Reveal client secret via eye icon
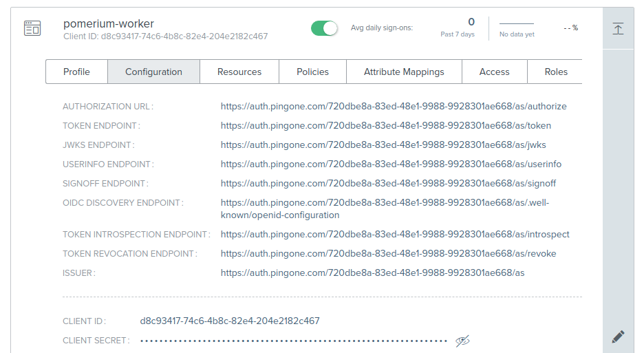The height and width of the screenshot is (353, 644). 462,341
